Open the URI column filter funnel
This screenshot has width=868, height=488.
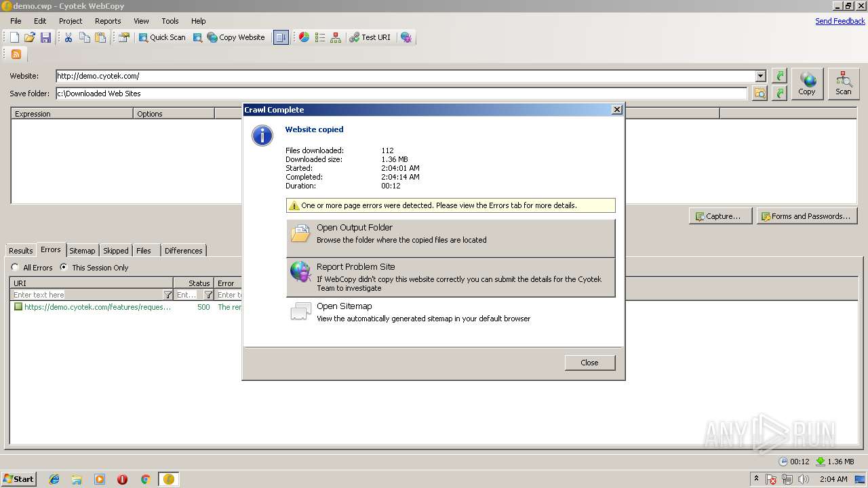click(x=168, y=295)
